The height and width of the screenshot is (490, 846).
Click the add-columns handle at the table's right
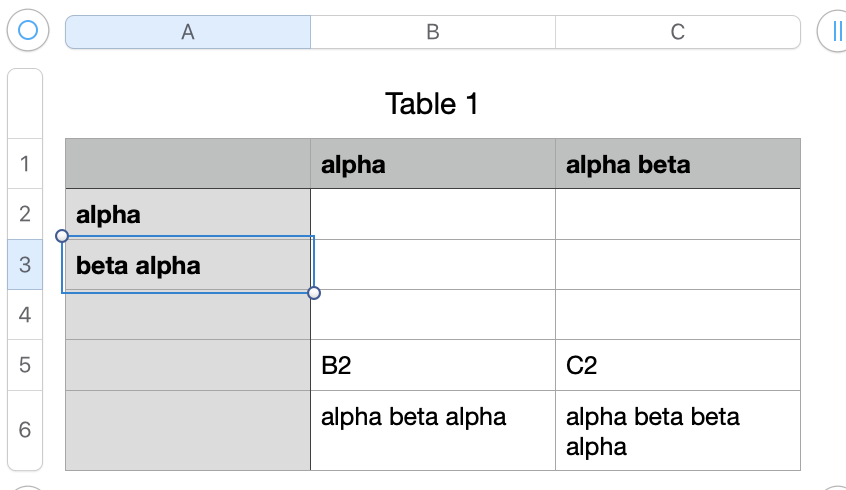click(836, 31)
